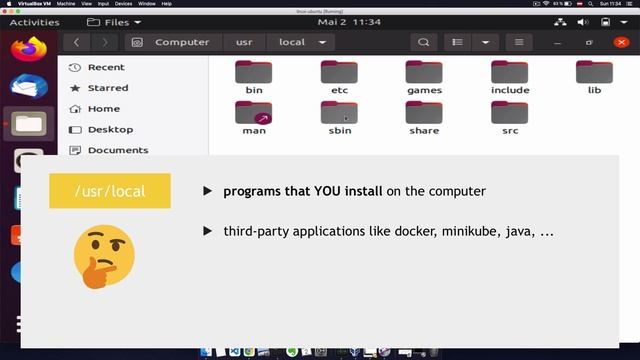Open the VirtualBox VM application menu
The image size is (640, 360).
pyautogui.click(x=34, y=4)
